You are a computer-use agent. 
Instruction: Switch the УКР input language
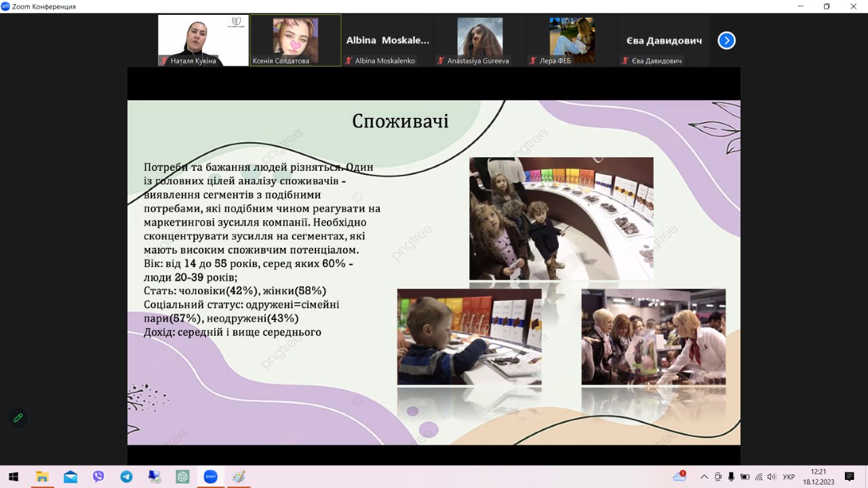789,476
